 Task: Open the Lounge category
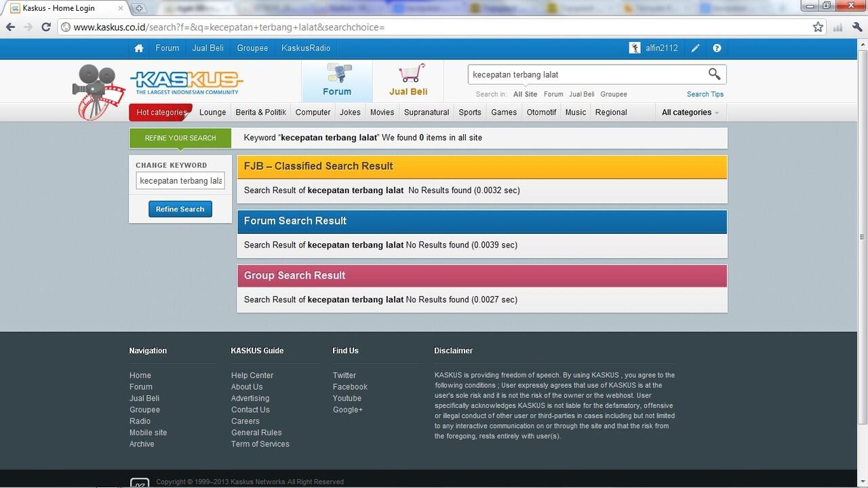tap(213, 113)
